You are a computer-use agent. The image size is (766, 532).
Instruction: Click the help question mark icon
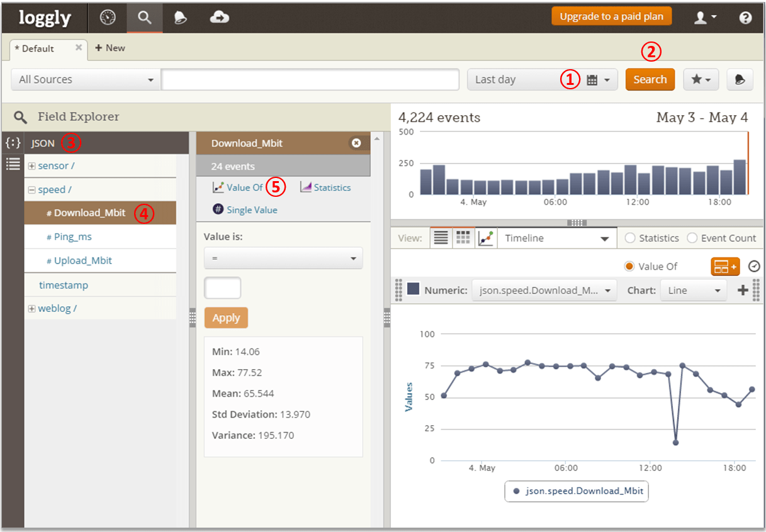click(x=745, y=18)
